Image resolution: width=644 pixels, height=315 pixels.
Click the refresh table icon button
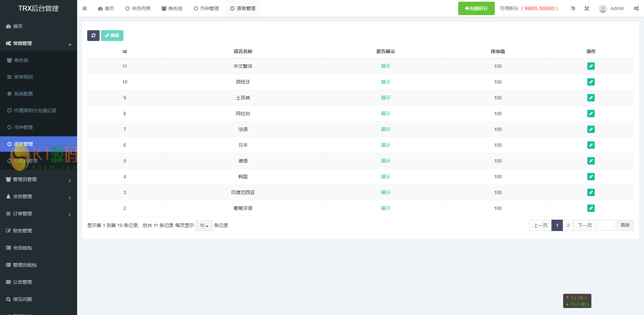93,36
